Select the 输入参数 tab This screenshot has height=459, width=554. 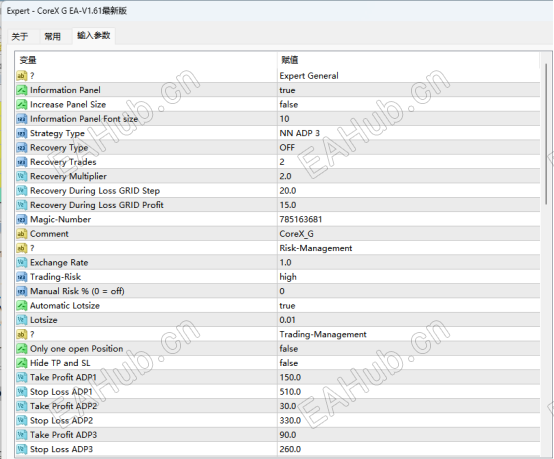(94, 36)
